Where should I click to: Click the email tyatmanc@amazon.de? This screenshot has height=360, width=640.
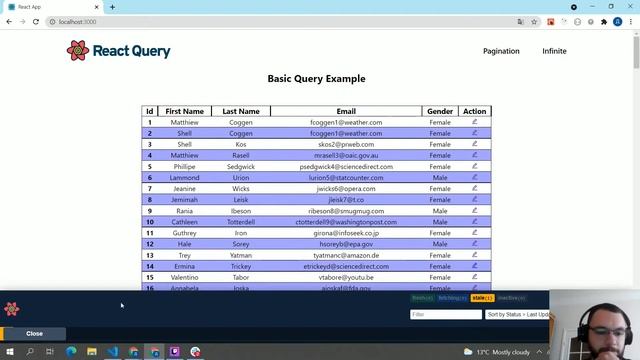(346, 255)
